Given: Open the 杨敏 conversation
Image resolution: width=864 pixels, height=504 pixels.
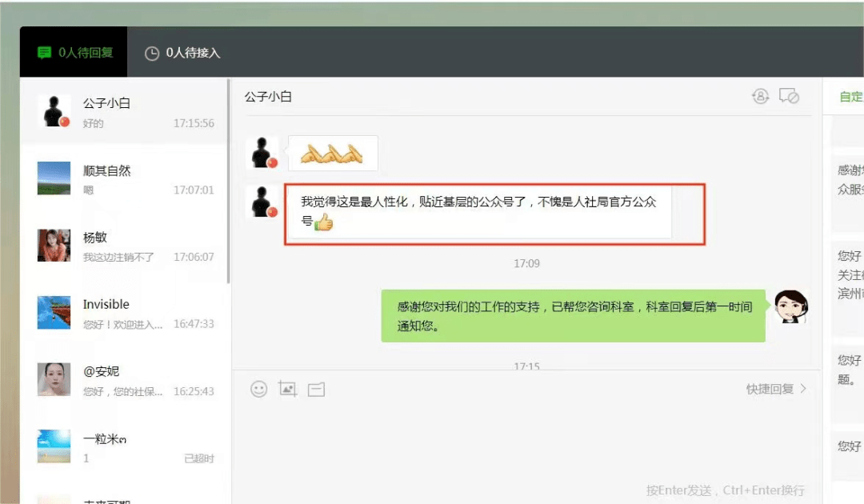Looking at the screenshot, I should [124, 246].
